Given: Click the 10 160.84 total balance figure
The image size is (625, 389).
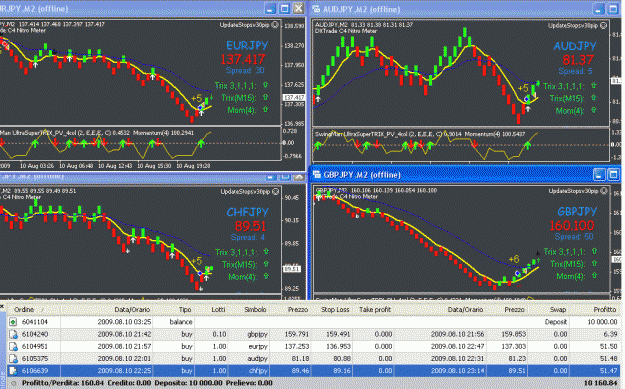Looking at the screenshot, I should point(600,383).
